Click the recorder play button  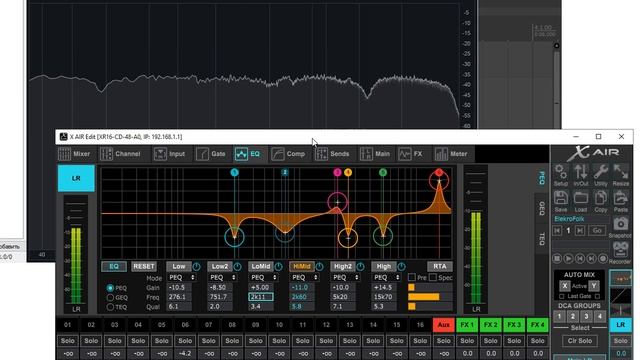tap(568, 258)
